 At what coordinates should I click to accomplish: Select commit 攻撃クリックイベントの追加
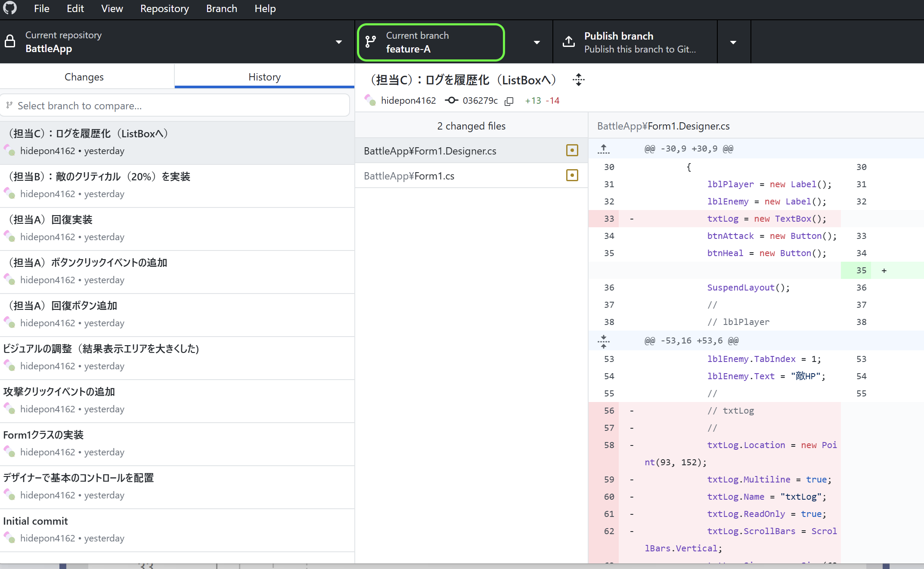tap(177, 401)
